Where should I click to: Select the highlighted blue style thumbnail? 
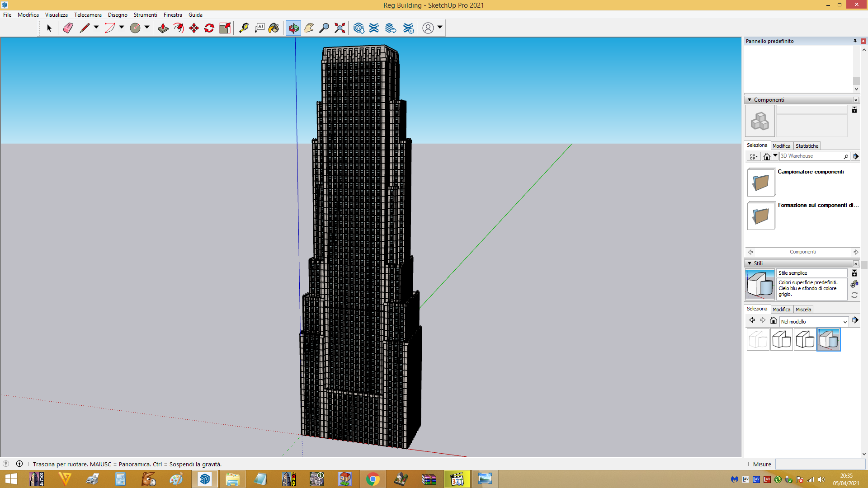point(828,339)
